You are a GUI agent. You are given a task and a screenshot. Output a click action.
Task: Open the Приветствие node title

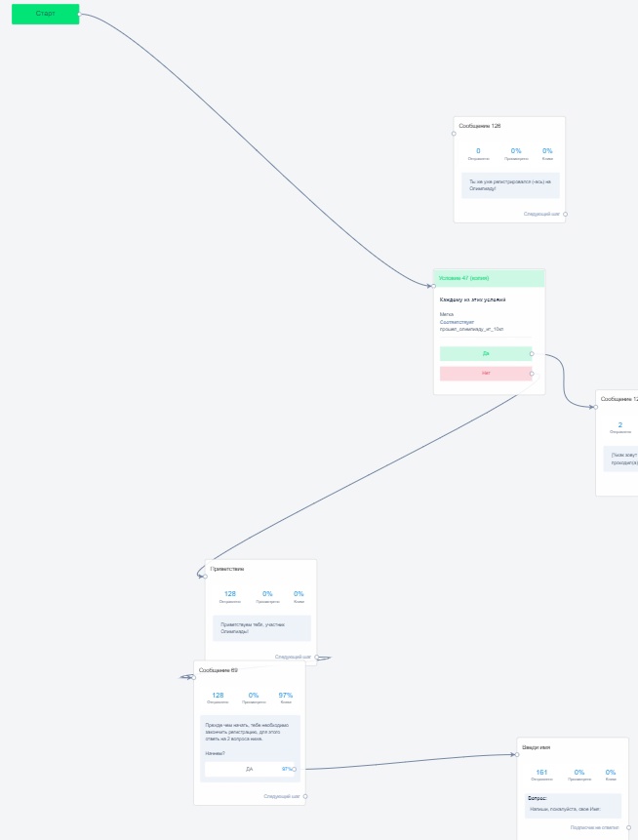point(227,569)
